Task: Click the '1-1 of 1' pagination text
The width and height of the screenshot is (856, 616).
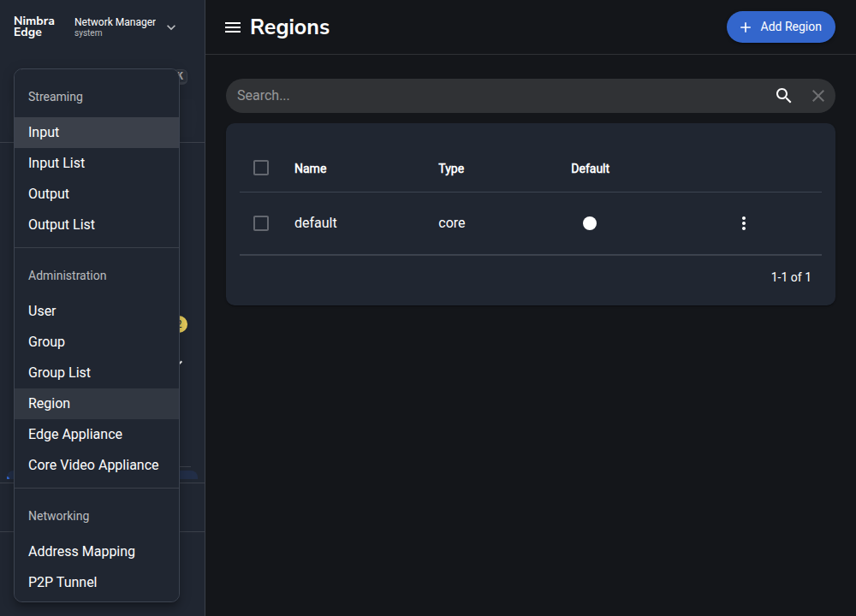Action: click(790, 277)
